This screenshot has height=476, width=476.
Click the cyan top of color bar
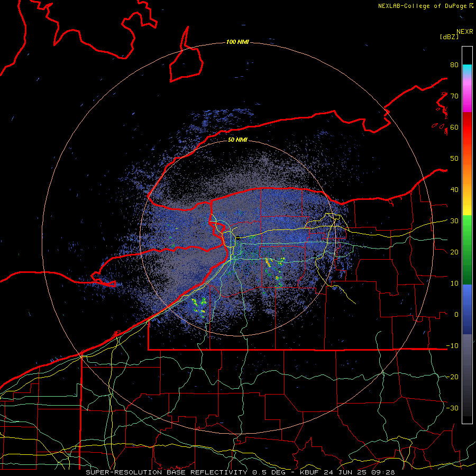point(467,69)
